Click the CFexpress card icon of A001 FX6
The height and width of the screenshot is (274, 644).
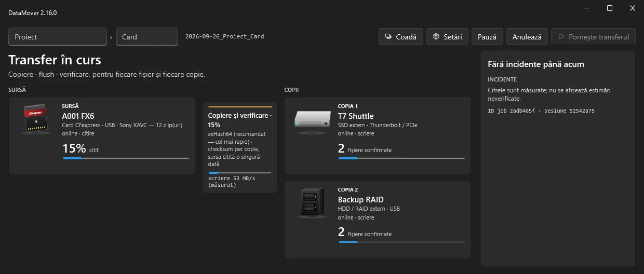click(36, 120)
